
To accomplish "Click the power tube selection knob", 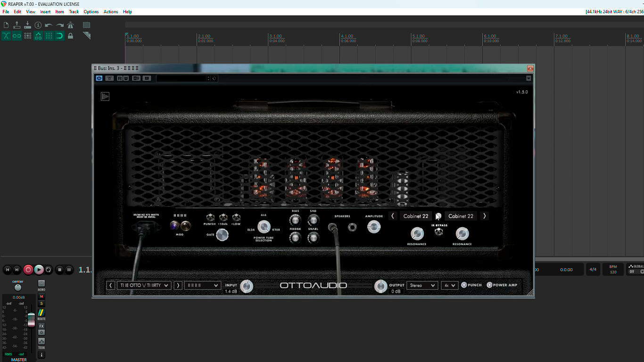I will tap(264, 227).
